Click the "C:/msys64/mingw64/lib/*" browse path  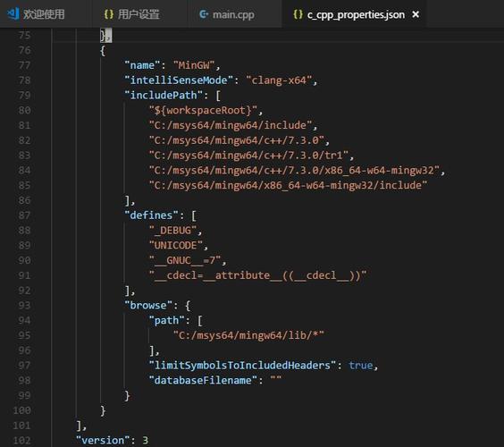click(248, 335)
